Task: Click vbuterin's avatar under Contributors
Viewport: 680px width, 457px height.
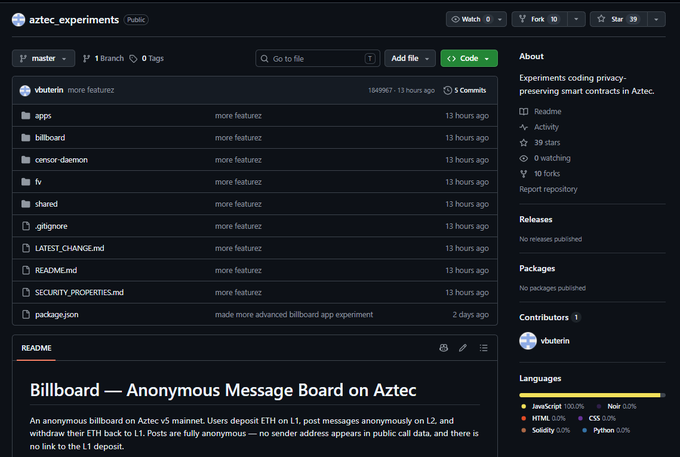Action: click(528, 341)
